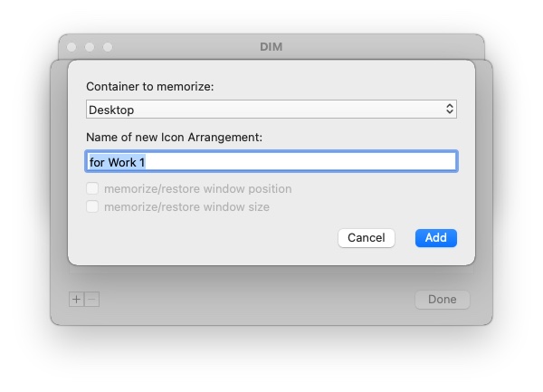Minimize the DIM window
The width and height of the screenshot is (543, 392).
[90, 47]
